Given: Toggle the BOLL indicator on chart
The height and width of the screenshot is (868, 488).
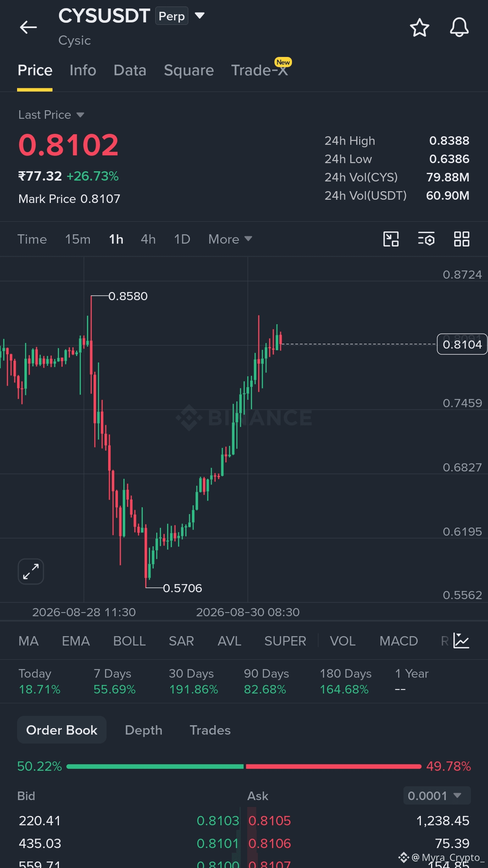Looking at the screenshot, I should [129, 641].
